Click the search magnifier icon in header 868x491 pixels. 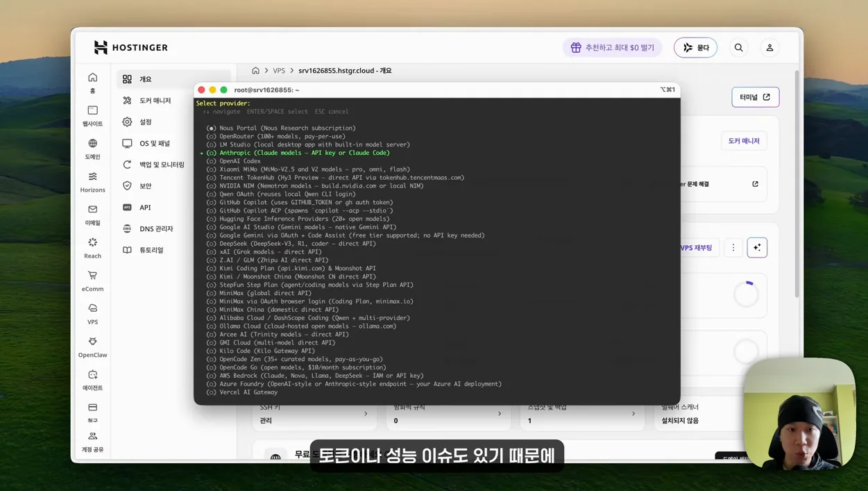click(x=738, y=48)
